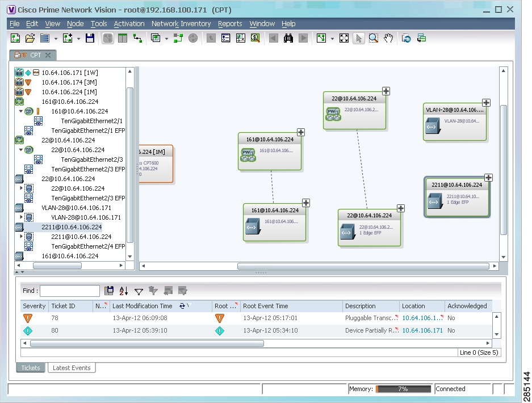
Task: Open the Node menu
Action: (x=76, y=24)
